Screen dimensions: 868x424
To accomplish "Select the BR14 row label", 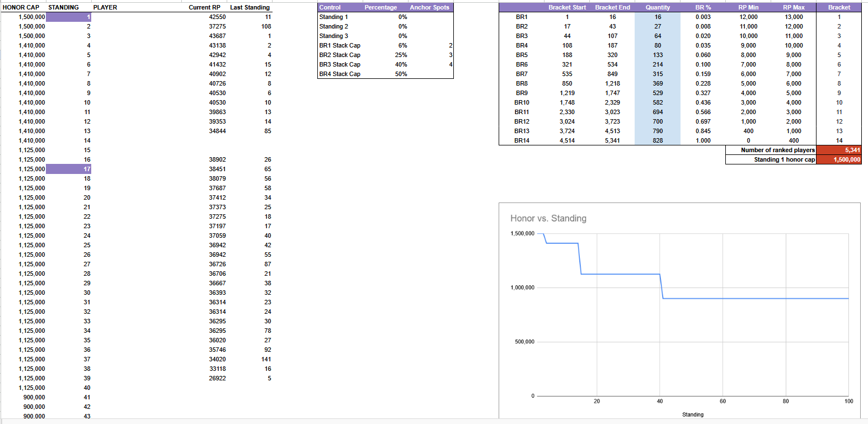I will point(522,140).
